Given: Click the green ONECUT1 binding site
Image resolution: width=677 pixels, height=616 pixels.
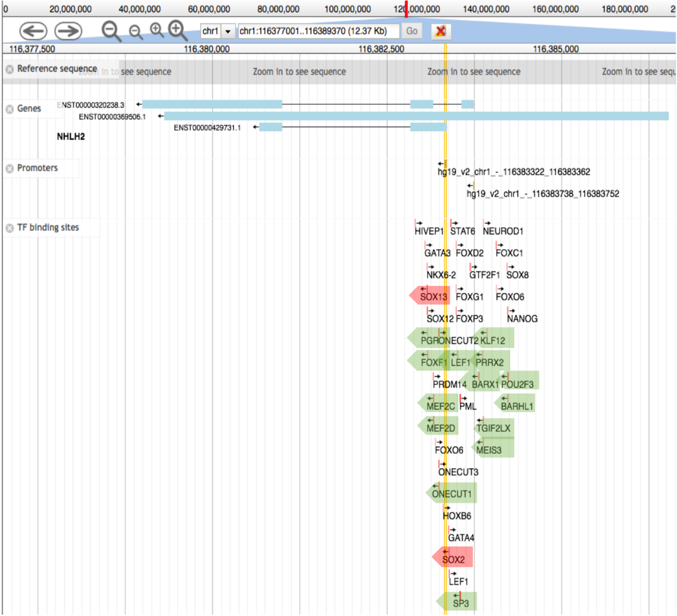Looking at the screenshot, I should (452, 493).
